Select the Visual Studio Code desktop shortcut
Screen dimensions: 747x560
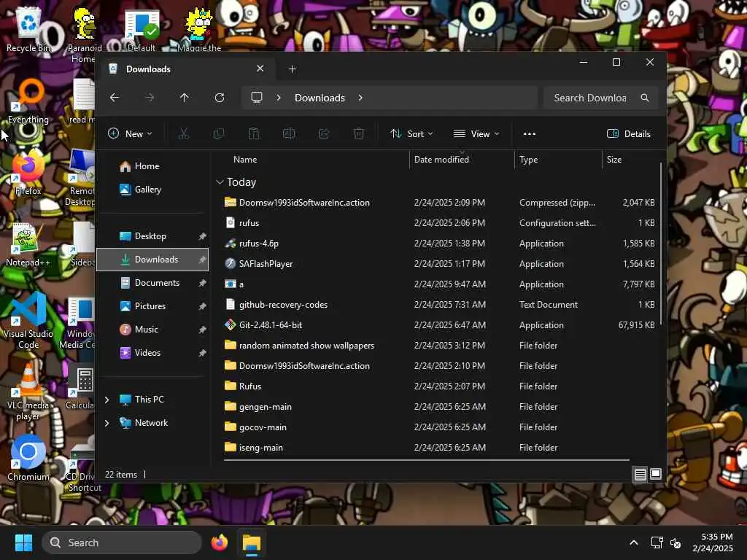pos(28,321)
